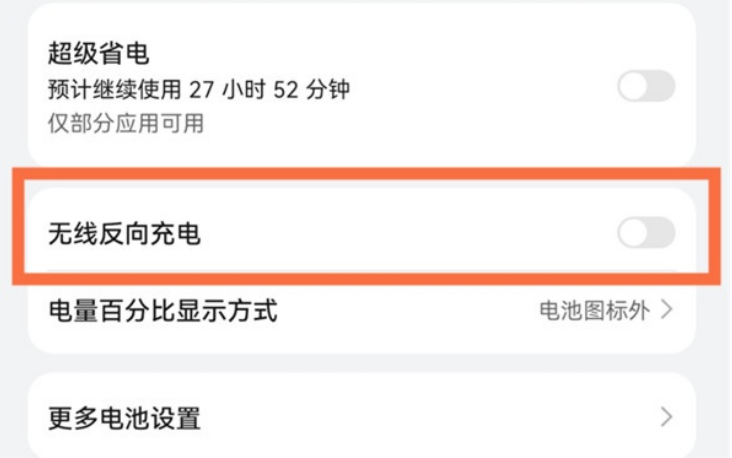Screen dimensions: 732x458
Task: Expand 电量百分比显示方式 options
Action: (163, 311)
